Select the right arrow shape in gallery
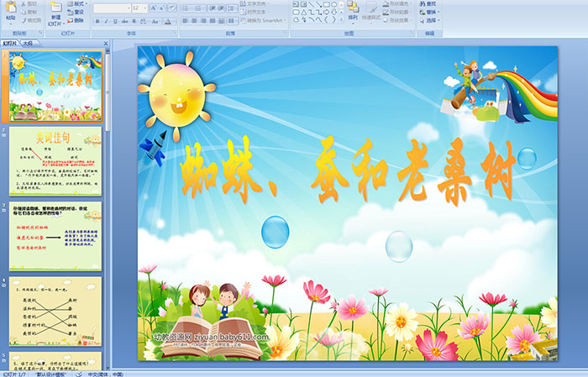Image resolution: width=588 pixels, height=377 pixels. pyautogui.click(x=326, y=13)
